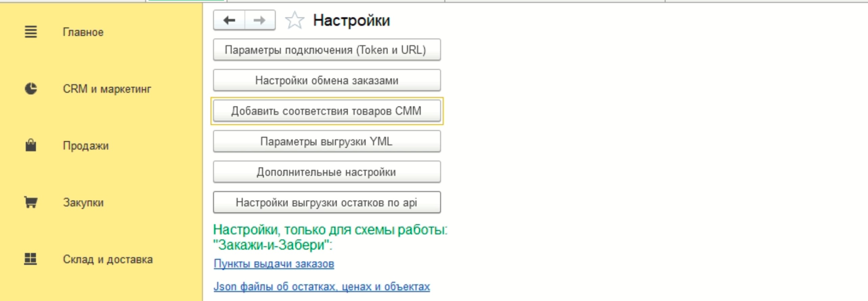This screenshot has width=868, height=301.
Task: Click Добавить соответствия товаров СММ
Action: point(327,111)
